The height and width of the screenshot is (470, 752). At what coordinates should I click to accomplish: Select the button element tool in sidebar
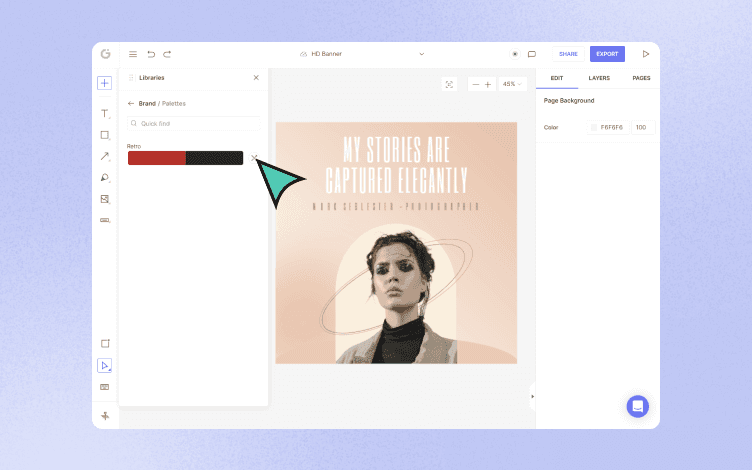pos(105,220)
